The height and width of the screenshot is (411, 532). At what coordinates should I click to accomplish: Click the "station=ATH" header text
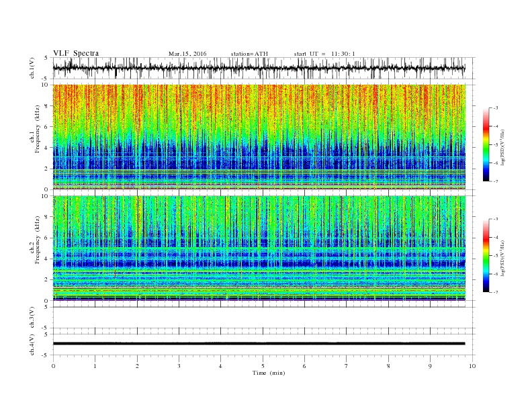click(249, 54)
